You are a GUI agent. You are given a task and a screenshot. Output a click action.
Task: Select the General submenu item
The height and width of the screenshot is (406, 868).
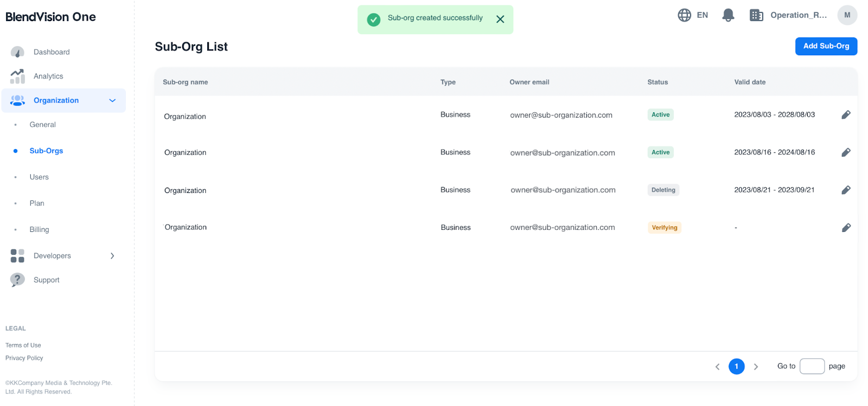[x=43, y=125]
